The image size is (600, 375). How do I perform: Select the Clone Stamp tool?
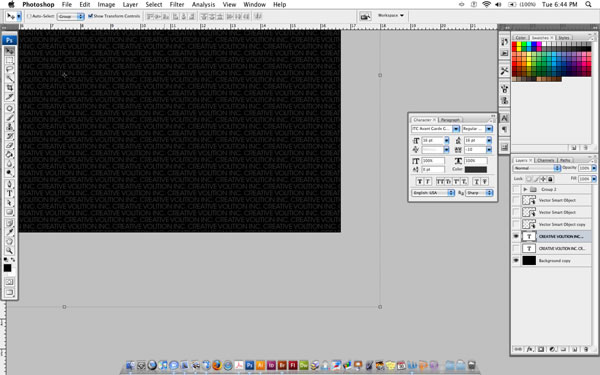point(10,127)
